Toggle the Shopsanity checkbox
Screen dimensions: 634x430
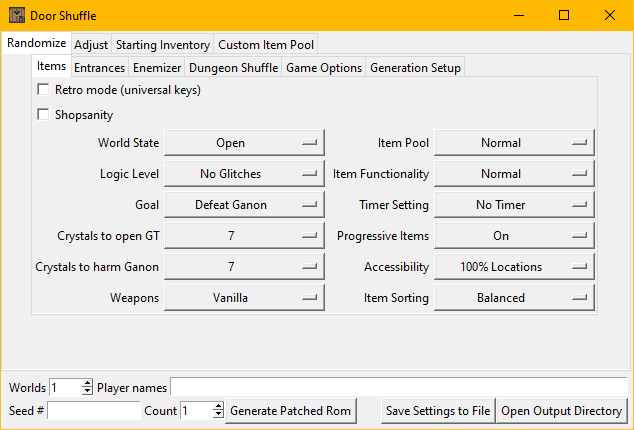click(43, 115)
